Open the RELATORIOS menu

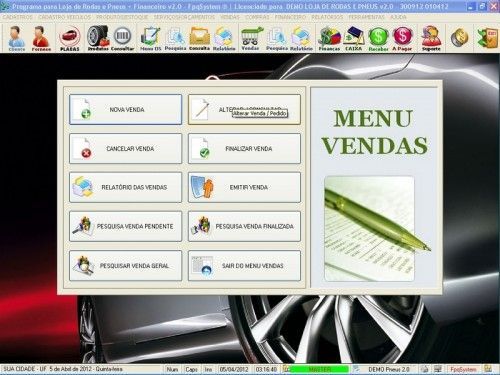coord(327,17)
